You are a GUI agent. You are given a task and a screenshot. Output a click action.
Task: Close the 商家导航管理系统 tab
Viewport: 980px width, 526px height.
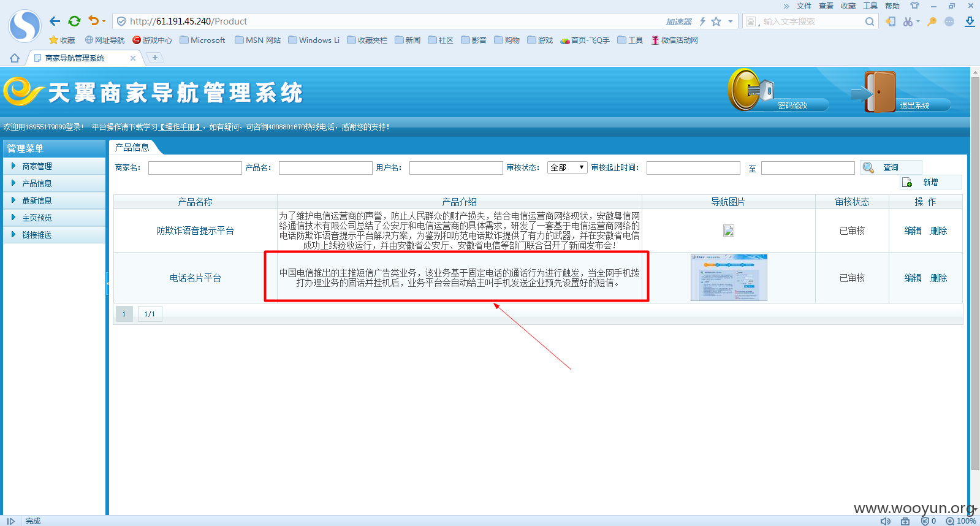(x=133, y=58)
